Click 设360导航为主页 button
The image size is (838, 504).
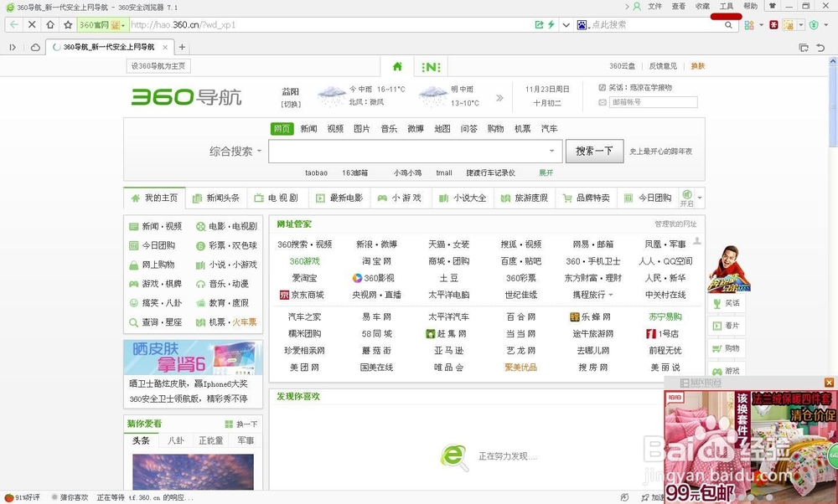click(x=158, y=66)
